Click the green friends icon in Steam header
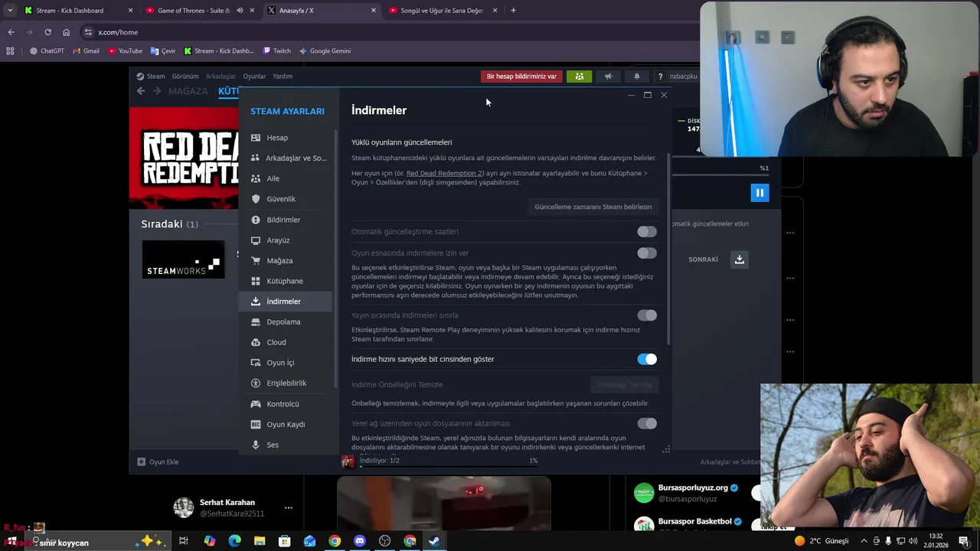980x551 pixels. click(579, 77)
